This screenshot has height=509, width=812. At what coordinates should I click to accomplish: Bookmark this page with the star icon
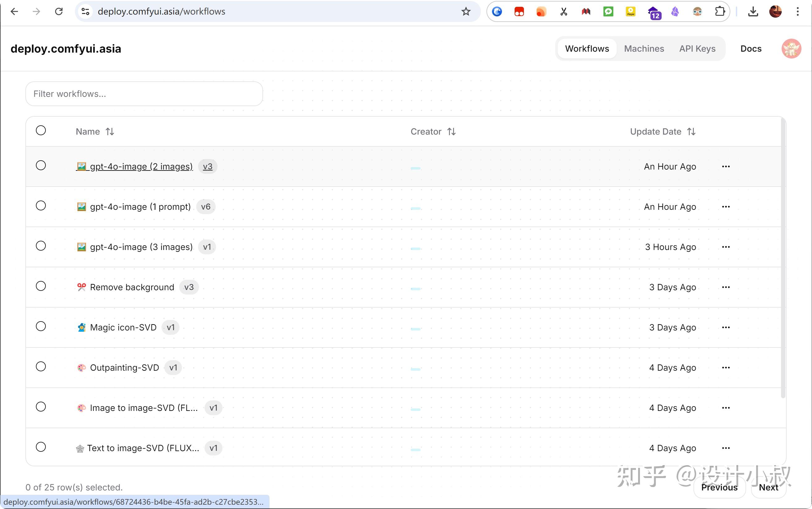click(x=466, y=12)
